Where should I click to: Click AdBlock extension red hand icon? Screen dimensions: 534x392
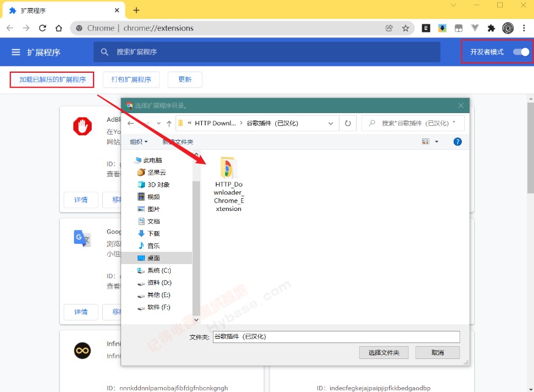pos(83,127)
